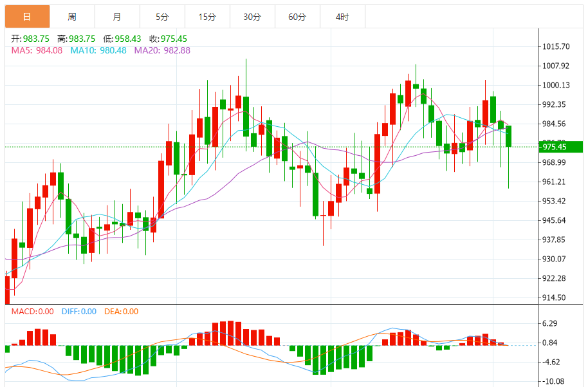Click the 922.28 price axis label
This screenshot has width=588, height=387.
(x=554, y=279)
